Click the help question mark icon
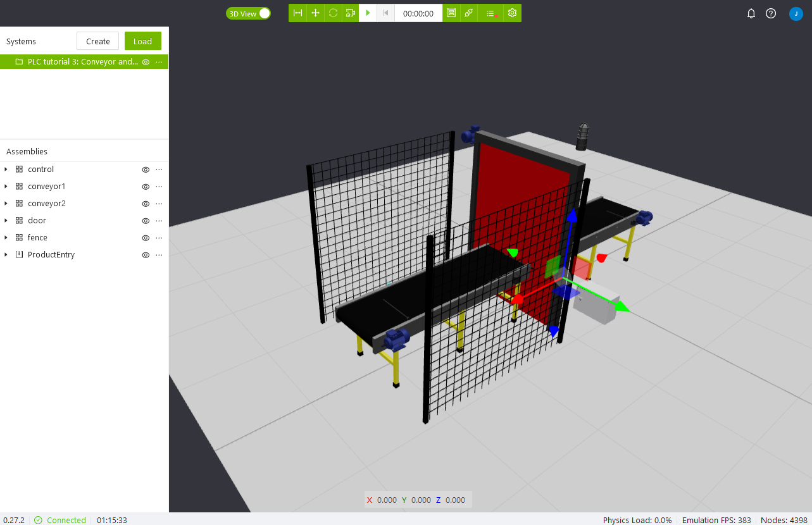 coord(770,13)
